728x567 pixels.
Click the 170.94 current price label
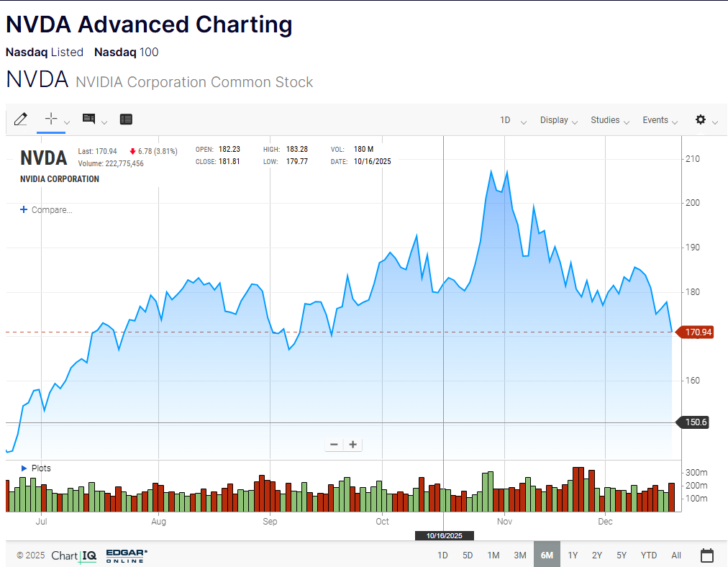click(x=698, y=332)
